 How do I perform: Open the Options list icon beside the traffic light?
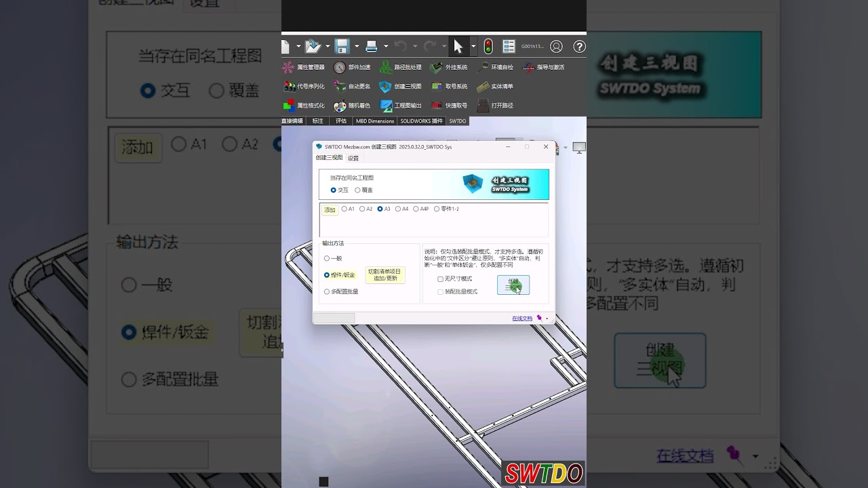point(509,47)
